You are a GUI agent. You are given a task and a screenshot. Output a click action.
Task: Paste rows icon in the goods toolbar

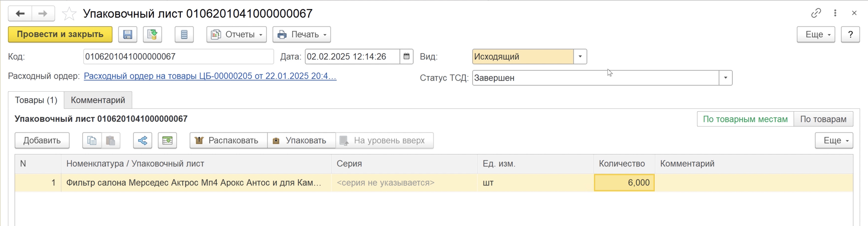coord(111,141)
